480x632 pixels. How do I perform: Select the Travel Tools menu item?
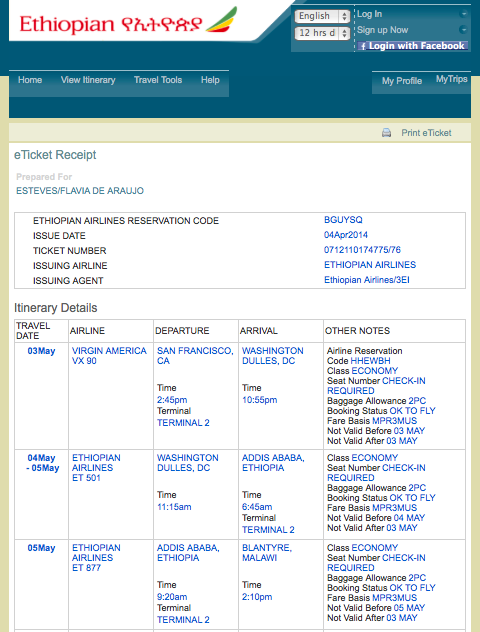click(158, 80)
